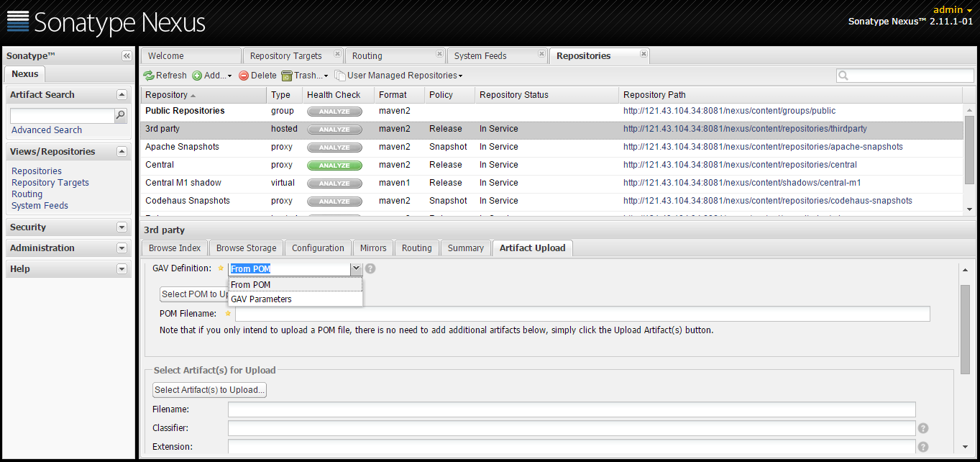980x462 pixels.
Task: Click the GAV Definition help icon
Action: (x=370, y=268)
